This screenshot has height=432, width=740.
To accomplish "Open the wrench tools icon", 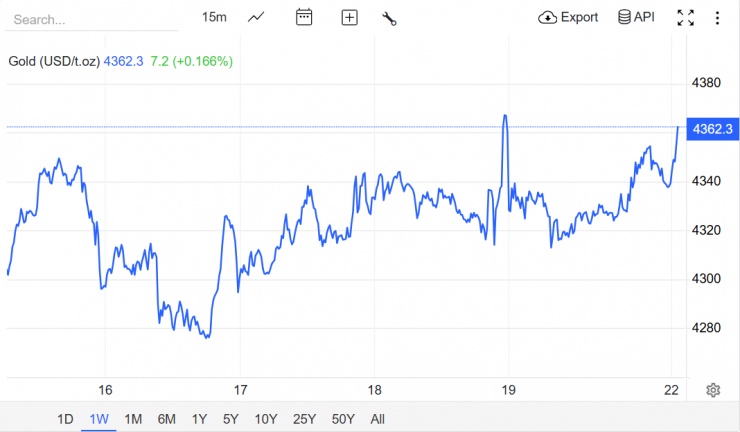I will coord(390,17).
